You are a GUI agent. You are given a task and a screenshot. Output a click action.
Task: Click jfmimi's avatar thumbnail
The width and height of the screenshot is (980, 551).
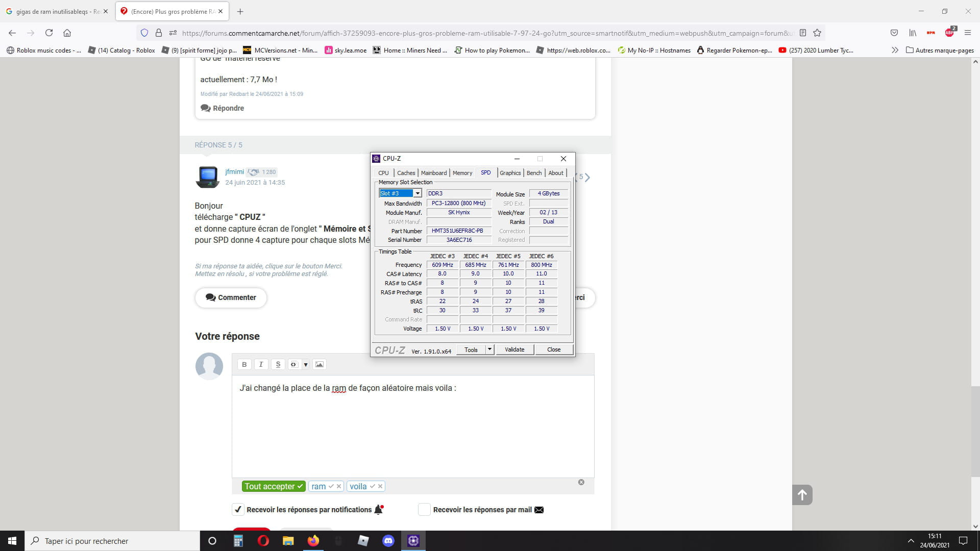click(208, 177)
